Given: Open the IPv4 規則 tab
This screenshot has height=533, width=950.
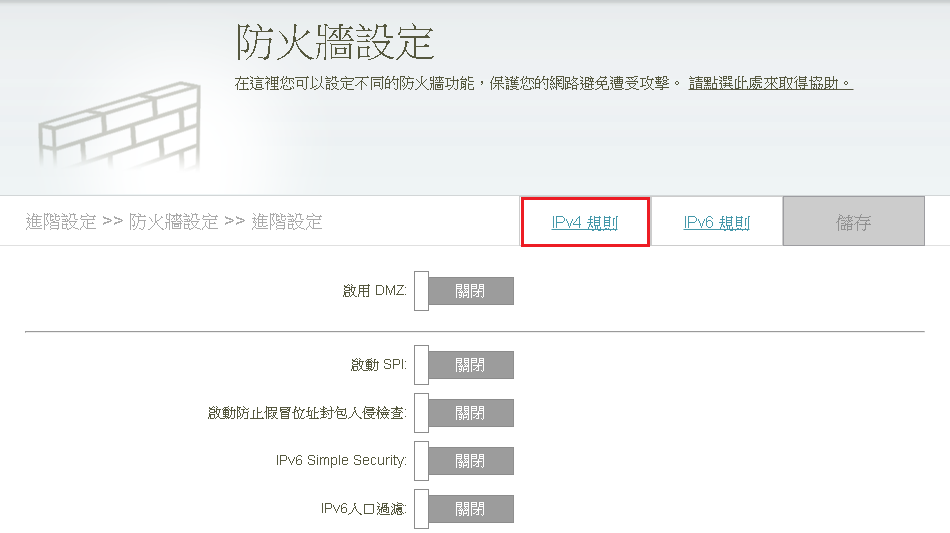Looking at the screenshot, I should point(585,223).
